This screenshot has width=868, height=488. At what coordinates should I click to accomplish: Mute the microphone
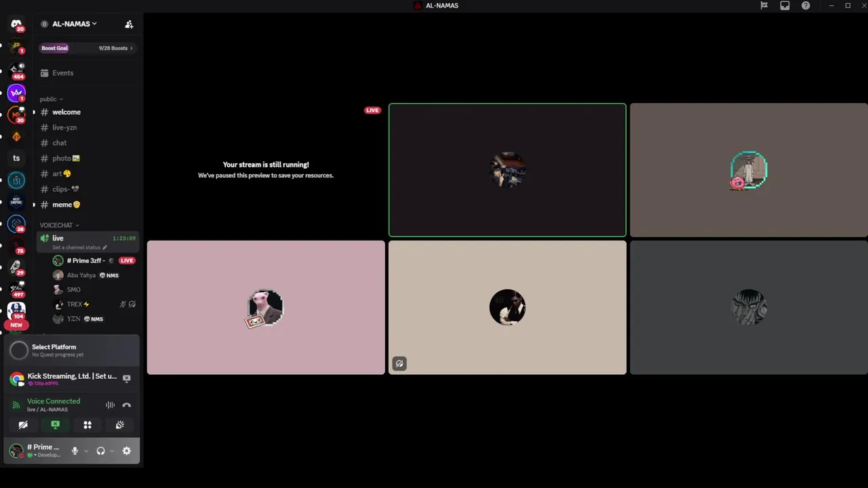(x=75, y=451)
